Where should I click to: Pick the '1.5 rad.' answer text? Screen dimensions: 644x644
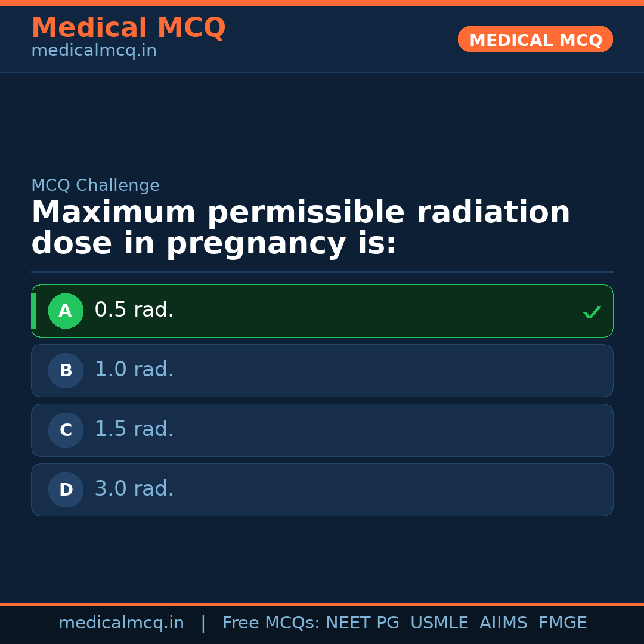[x=134, y=429]
